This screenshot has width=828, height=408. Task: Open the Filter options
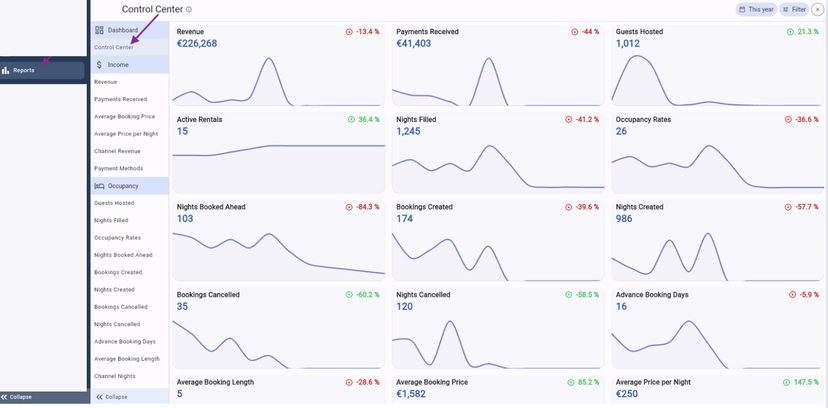pos(793,9)
